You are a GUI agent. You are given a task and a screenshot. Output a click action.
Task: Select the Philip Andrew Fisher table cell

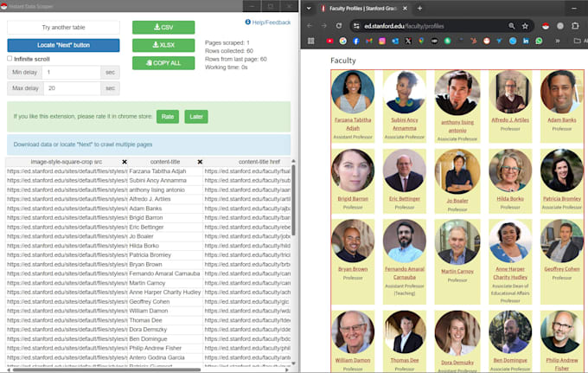(x=165, y=348)
